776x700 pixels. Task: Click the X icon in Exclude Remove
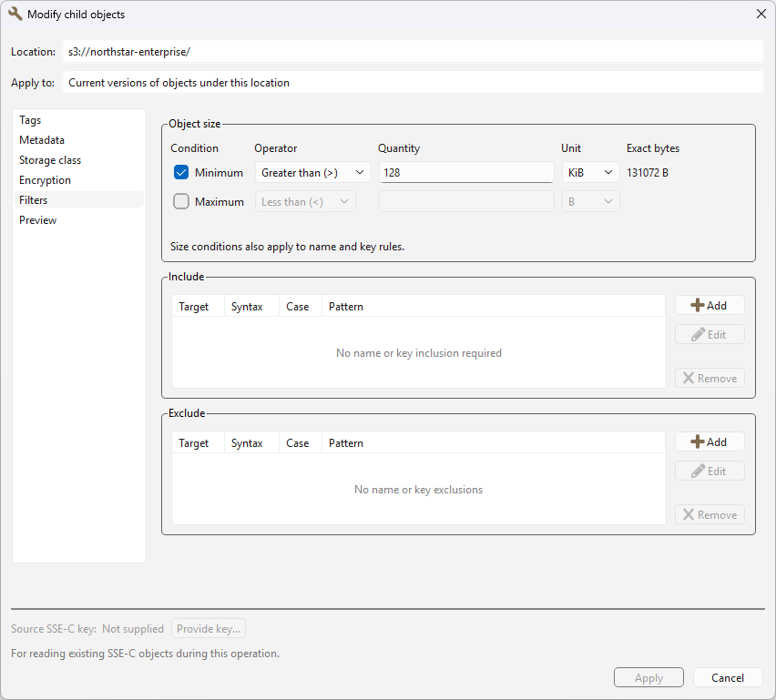coord(689,515)
